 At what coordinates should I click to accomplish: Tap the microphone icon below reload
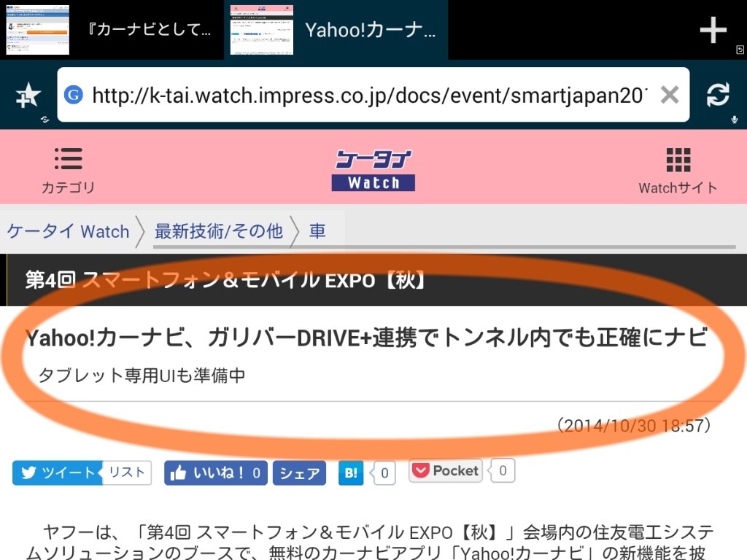(x=735, y=120)
